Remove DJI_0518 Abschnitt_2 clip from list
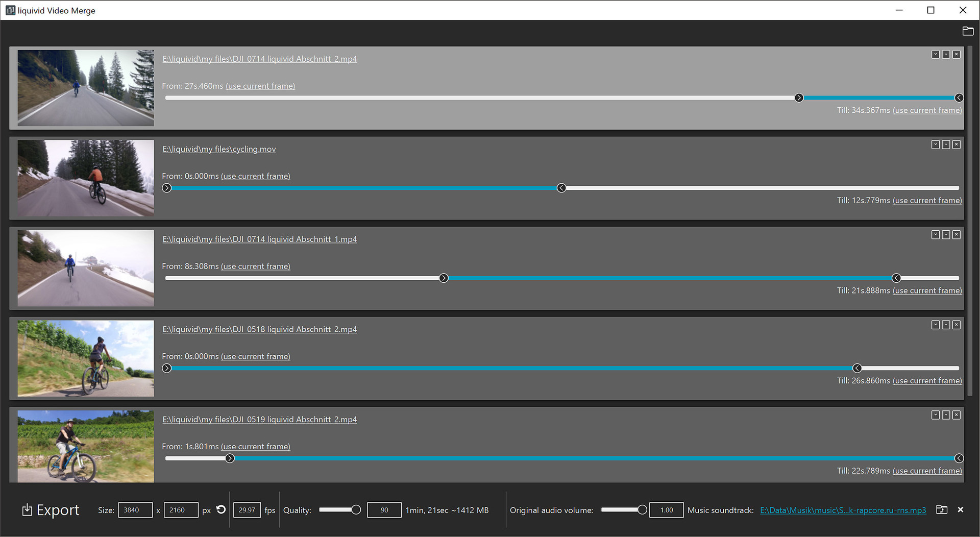 (957, 325)
